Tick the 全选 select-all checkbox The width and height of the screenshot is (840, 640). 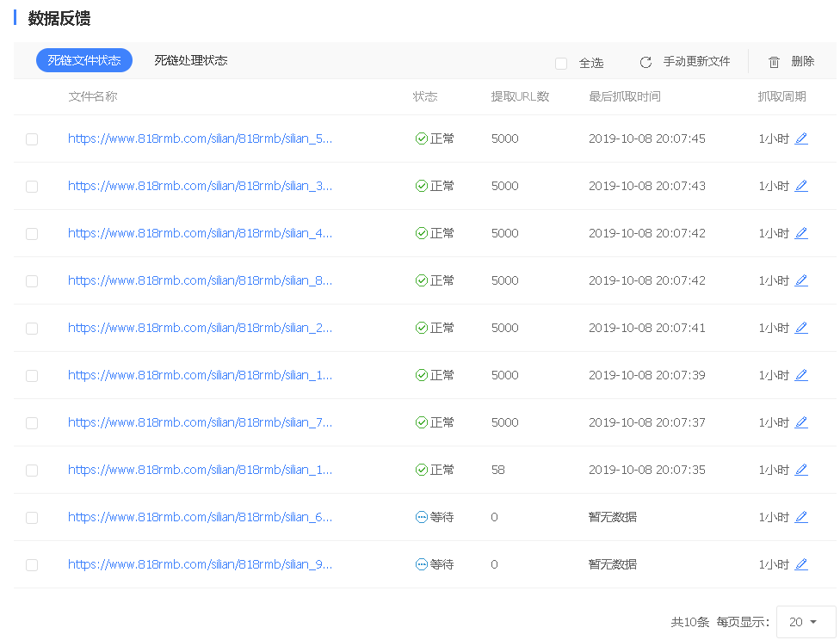(x=561, y=64)
